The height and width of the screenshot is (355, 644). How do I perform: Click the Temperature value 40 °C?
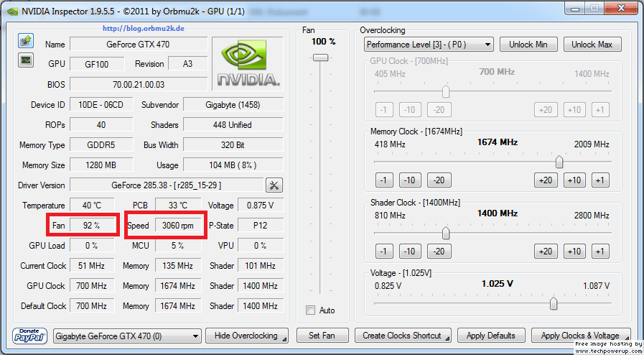92,206
